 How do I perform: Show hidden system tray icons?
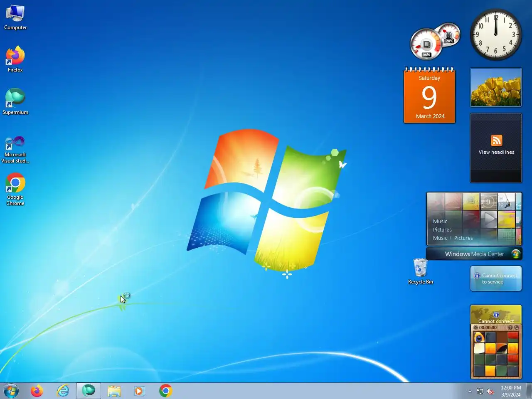pyautogui.click(x=470, y=391)
